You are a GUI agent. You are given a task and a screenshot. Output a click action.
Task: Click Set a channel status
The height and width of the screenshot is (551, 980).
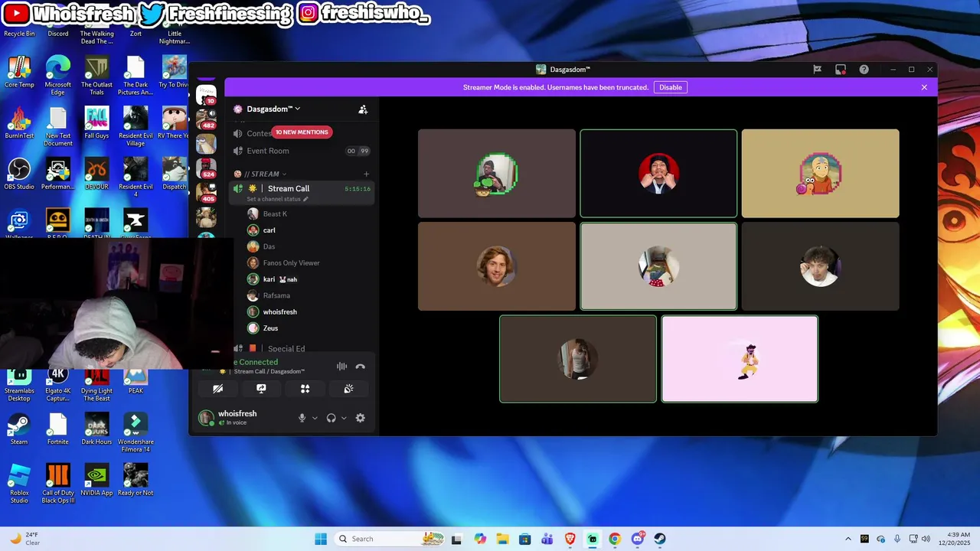click(277, 199)
